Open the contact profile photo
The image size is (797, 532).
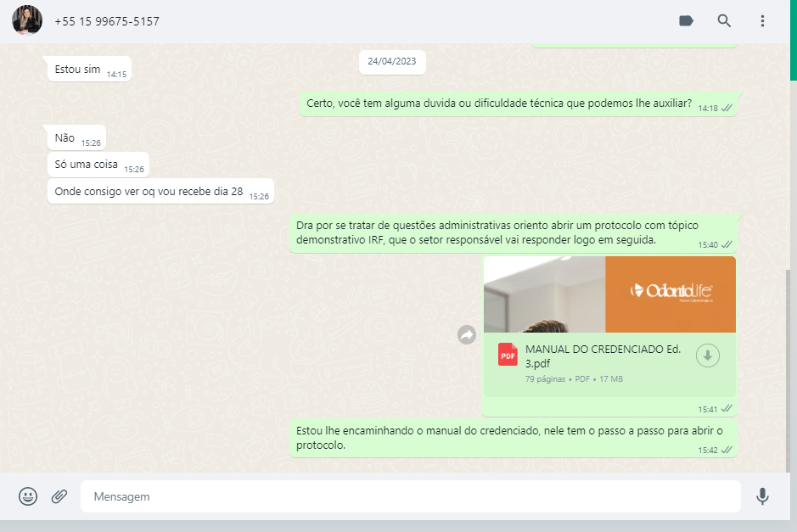(27, 20)
